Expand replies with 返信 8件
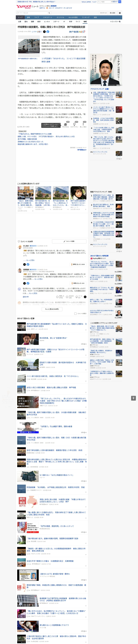138x644 pixels. point(26,297)
